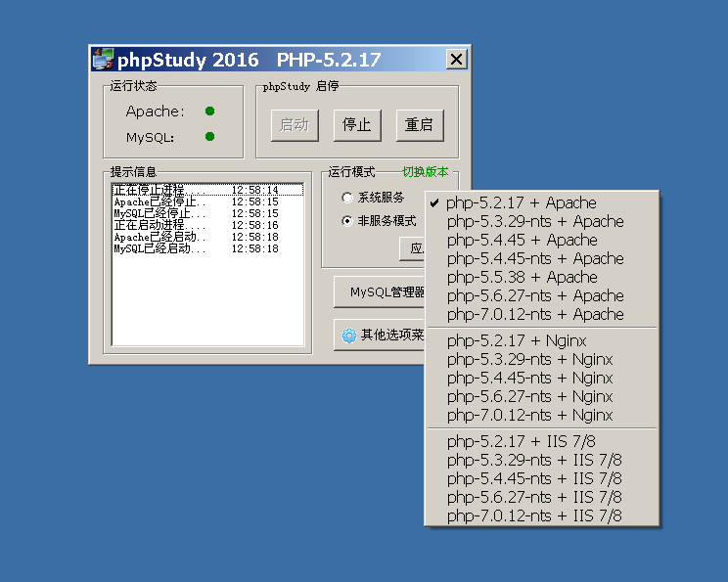Click the disabled 启动 button

[x=295, y=125]
